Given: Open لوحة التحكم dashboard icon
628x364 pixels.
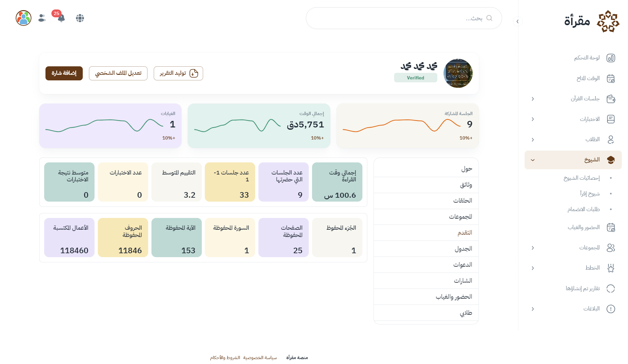Looking at the screenshot, I should (x=611, y=58).
